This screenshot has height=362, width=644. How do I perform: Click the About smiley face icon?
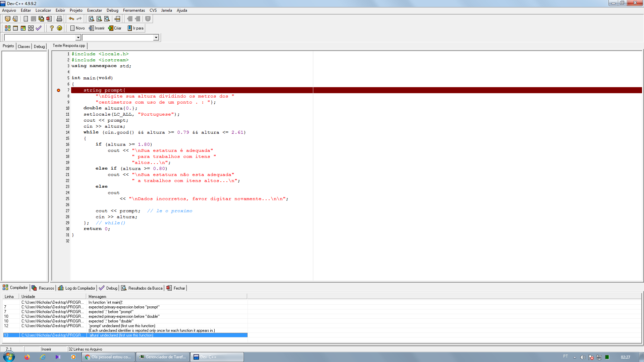59,28
